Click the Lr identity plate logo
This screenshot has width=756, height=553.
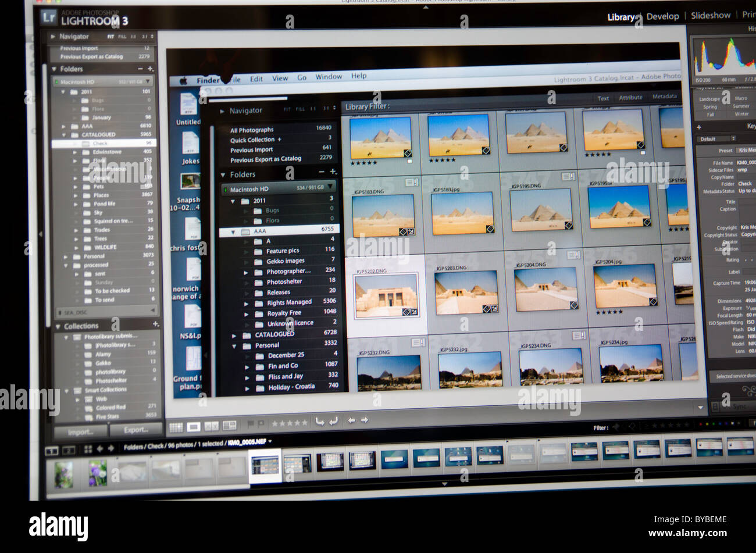click(49, 17)
